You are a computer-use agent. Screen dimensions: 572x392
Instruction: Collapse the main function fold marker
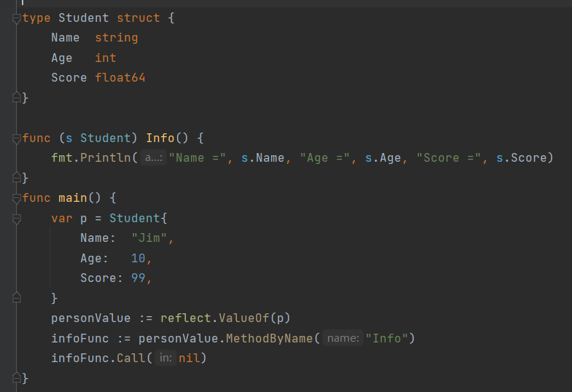(17, 198)
